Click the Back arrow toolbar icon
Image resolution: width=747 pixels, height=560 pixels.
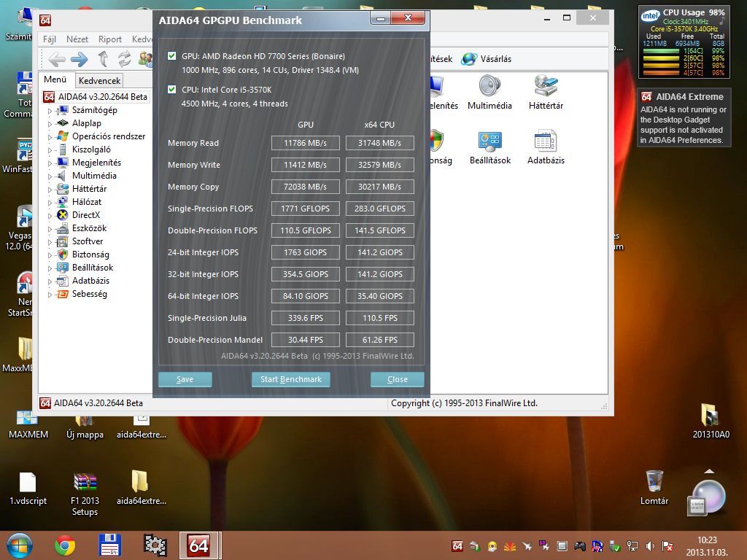(x=57, y=59)
